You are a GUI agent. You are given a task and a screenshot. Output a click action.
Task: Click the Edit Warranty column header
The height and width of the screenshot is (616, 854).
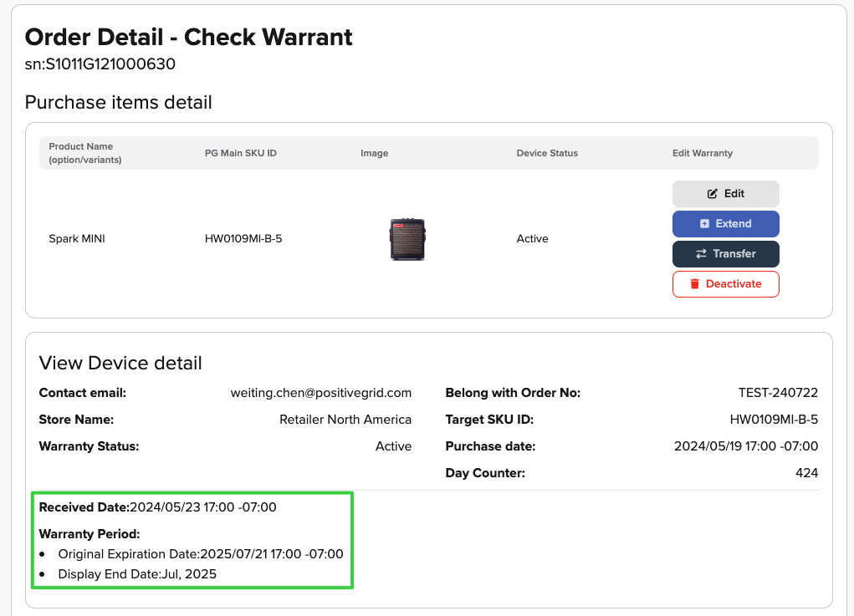702,154
